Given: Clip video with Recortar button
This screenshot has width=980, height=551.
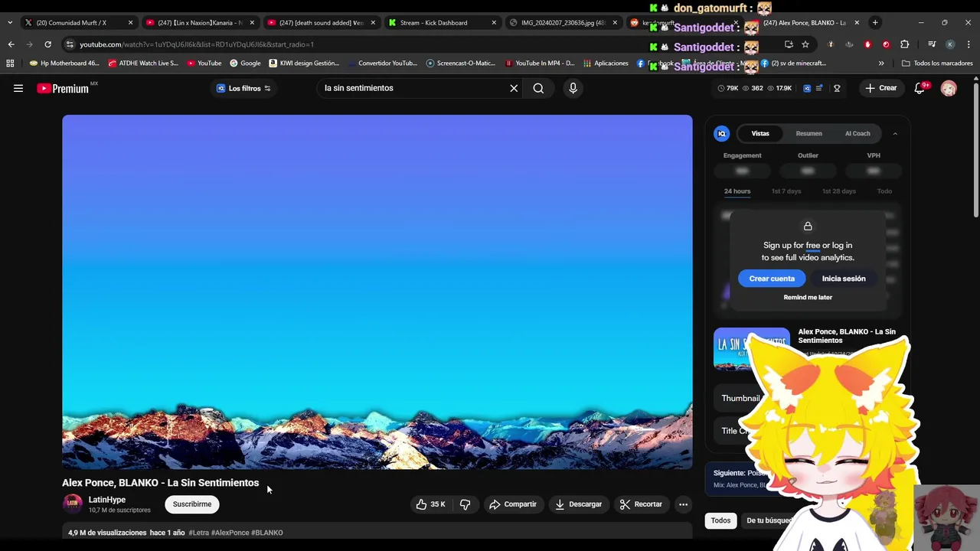Looking at the screenshot, I should tap(641, 504).
